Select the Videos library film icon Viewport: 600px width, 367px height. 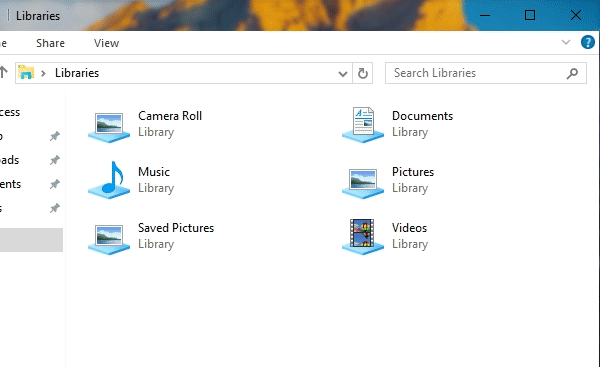click(x=363, y=237)
